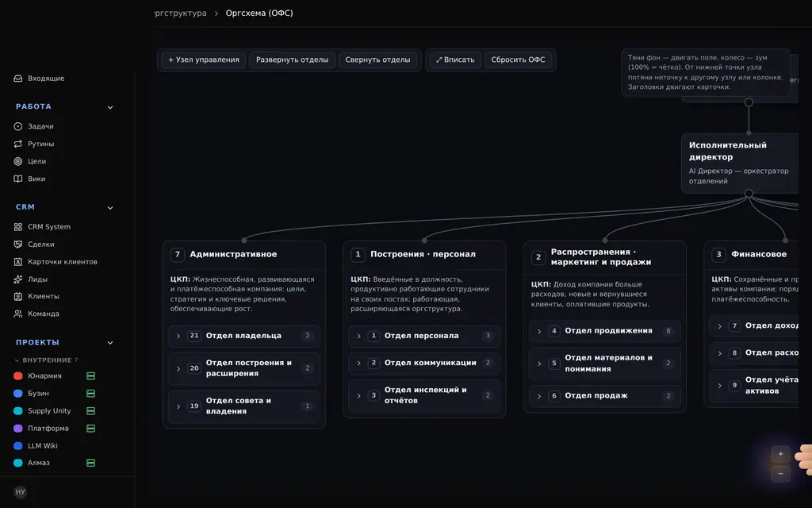Click the CRM System grid icon
812x508 pixels.
pyautogui.click(x=18, y=227)
